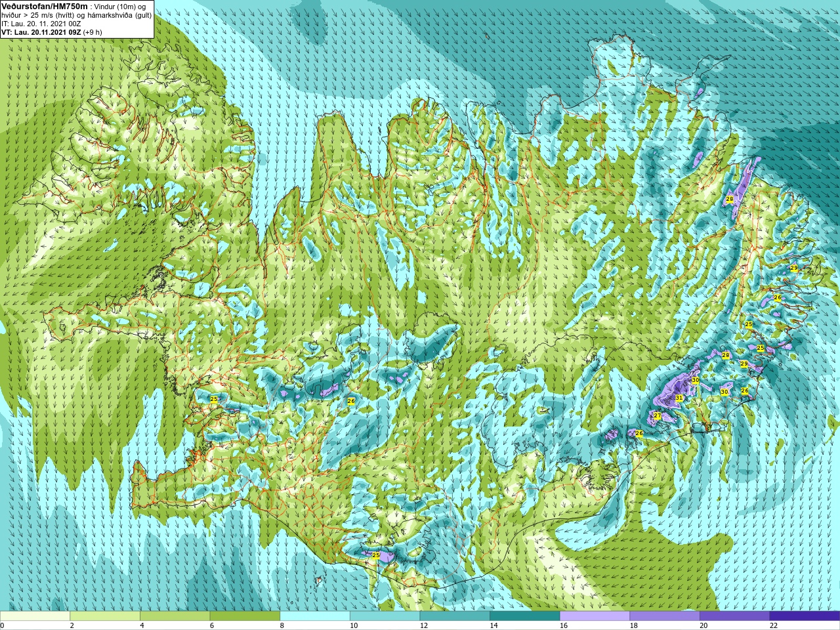Click the yellow 27 gust marker
Image resolution: width=840 pixels, height=630 pixels.
(x=658, y=416)
